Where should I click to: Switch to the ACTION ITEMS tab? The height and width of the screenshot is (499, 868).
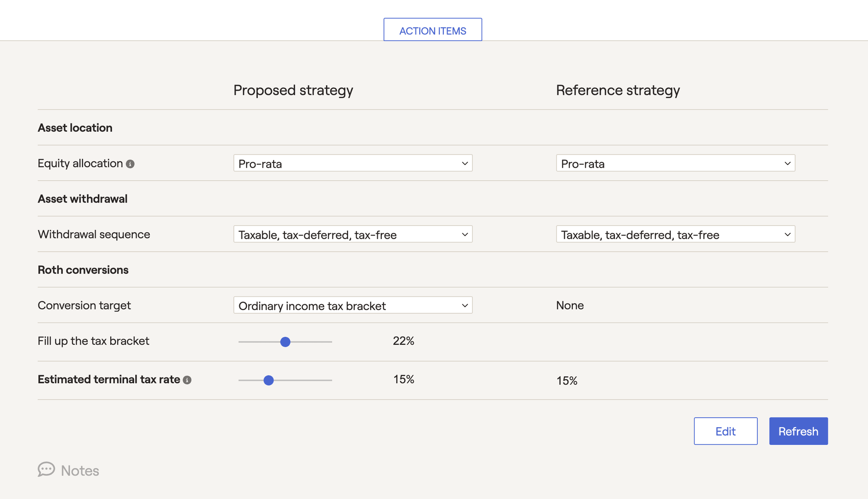pyautogui.click(x=433, y=30)
